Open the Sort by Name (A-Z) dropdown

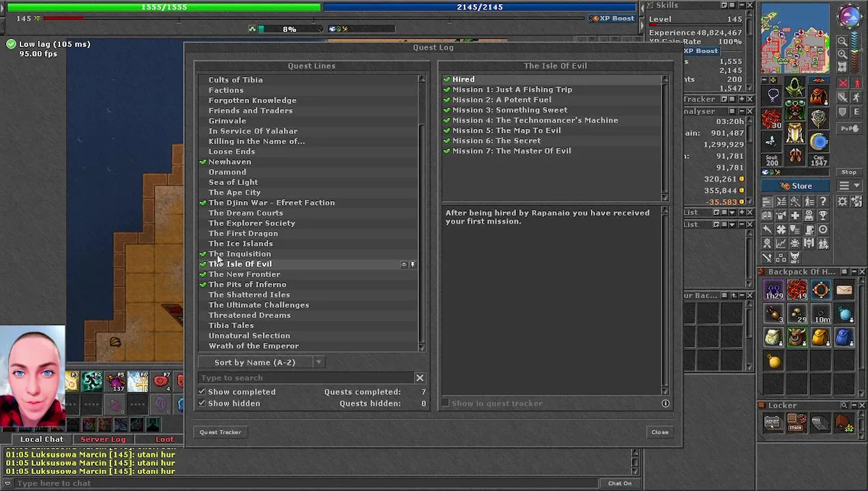pyautogui.click(x=261, y=363)
